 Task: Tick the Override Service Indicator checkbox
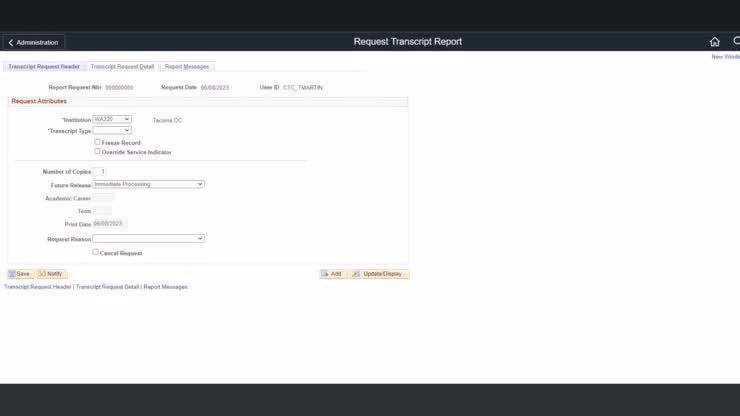click(x=97, y=151)
